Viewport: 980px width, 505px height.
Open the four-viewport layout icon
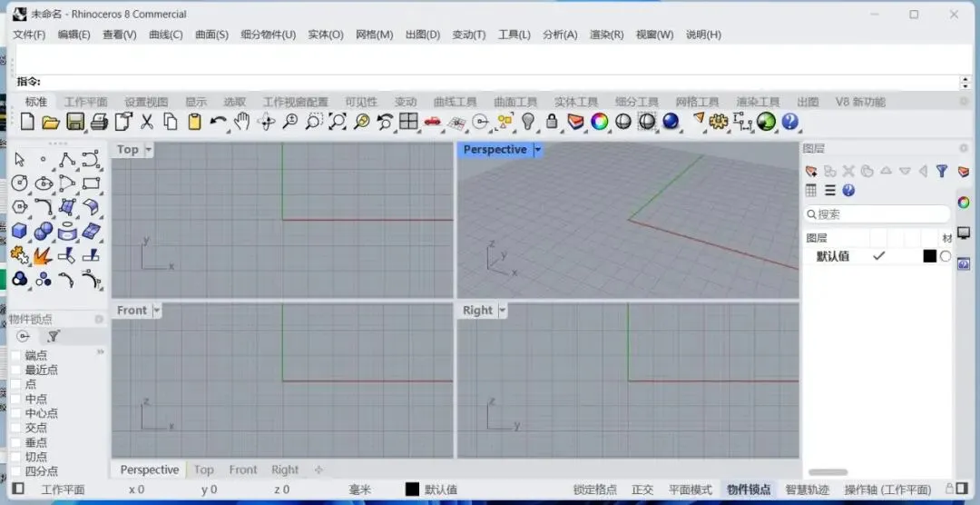click(x=408, y=122)
